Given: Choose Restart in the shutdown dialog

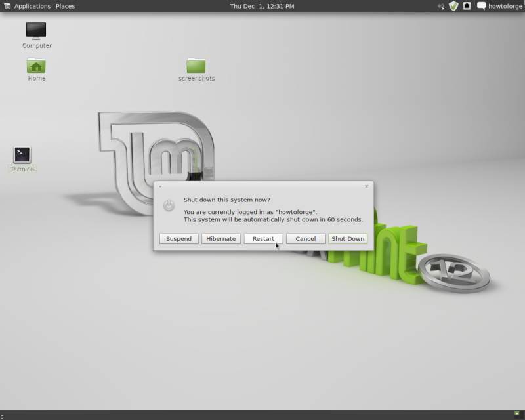Looking at the screenshot, I should coord(263,238).
